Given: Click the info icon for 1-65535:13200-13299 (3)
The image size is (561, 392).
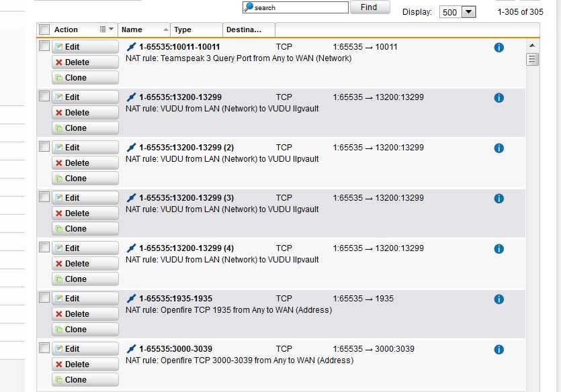Looking at the screenshot, I should [499, 198].
